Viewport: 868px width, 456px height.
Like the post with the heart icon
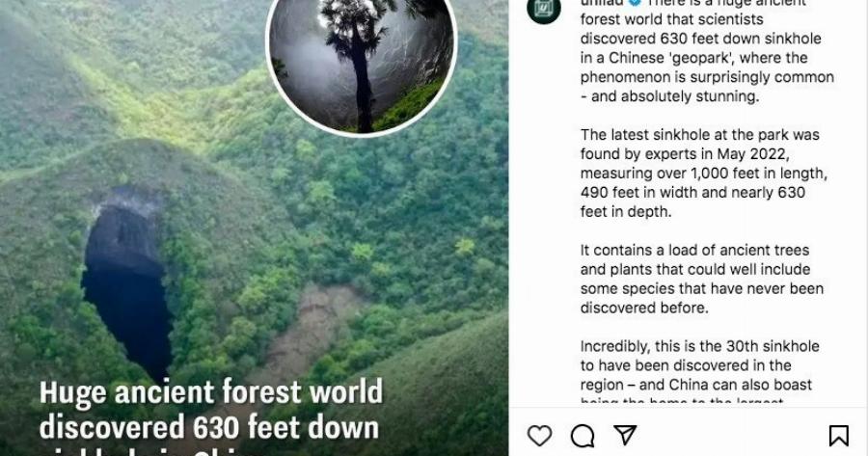pyautogui.click(x=540, y=436)
